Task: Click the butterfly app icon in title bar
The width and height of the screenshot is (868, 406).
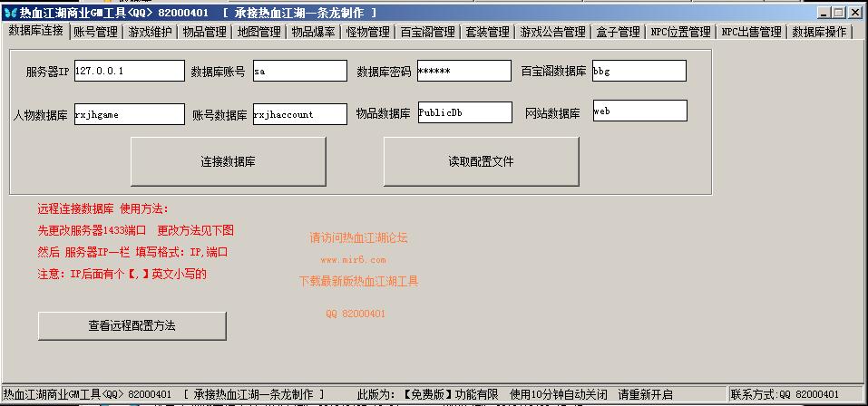Action: [10, 13]
